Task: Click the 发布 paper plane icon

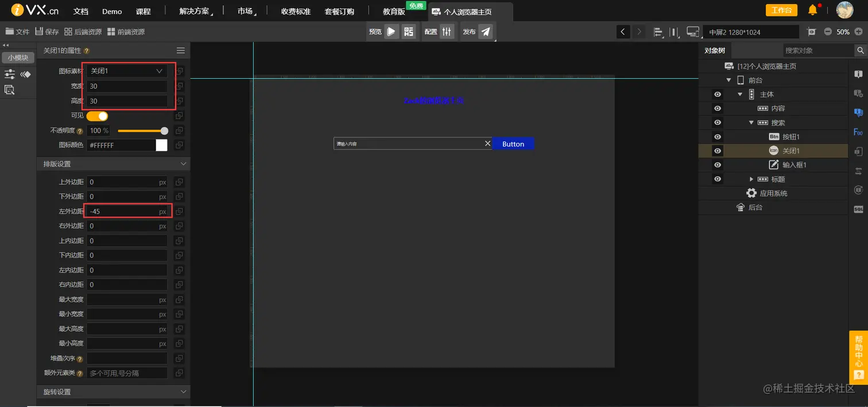Action: pos(486,32)
